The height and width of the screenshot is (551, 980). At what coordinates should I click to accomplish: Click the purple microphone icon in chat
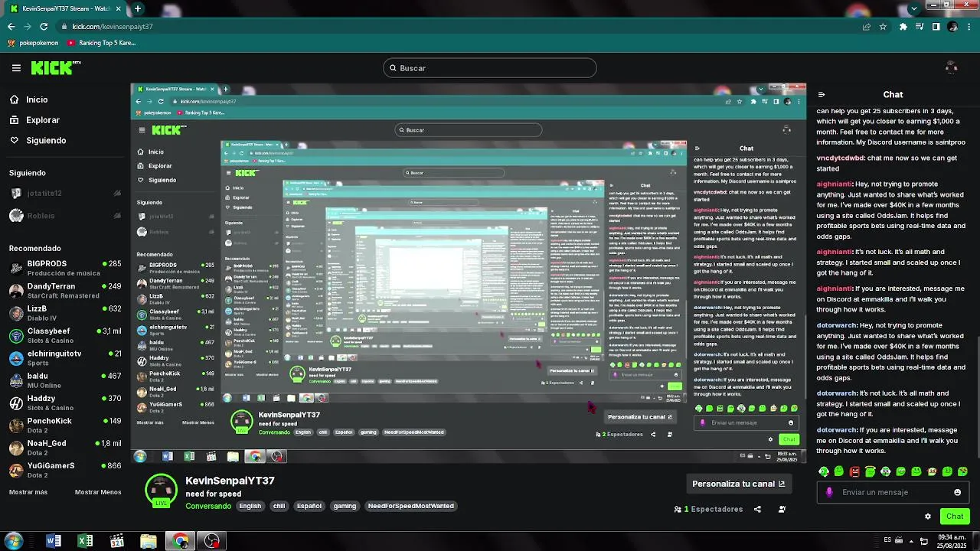[829, 492]
